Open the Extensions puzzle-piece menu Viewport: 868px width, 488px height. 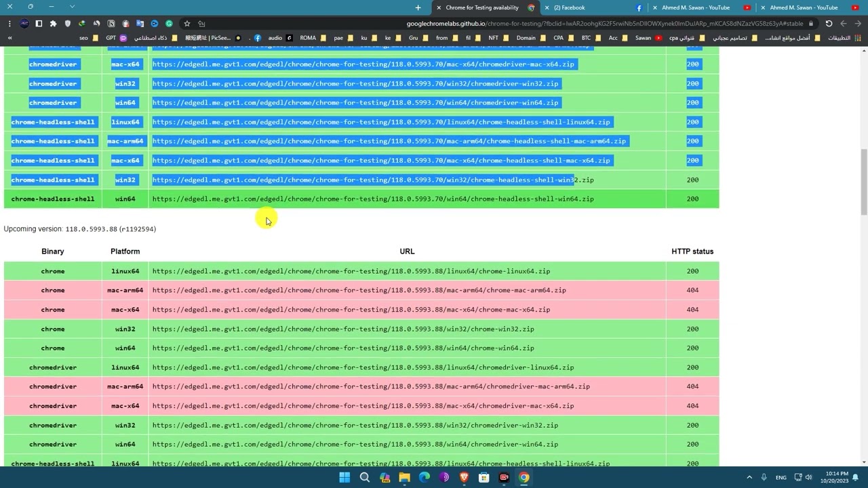(53, 23)
